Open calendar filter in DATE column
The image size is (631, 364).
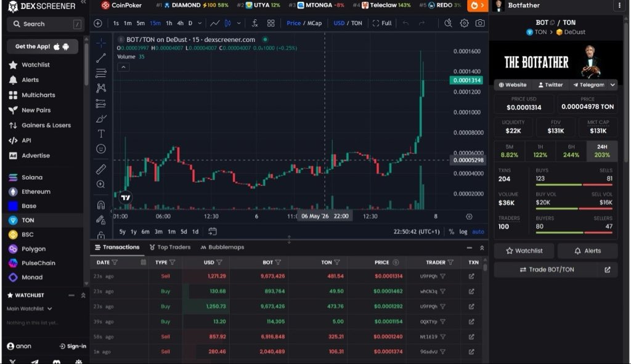tap(143, 262)
